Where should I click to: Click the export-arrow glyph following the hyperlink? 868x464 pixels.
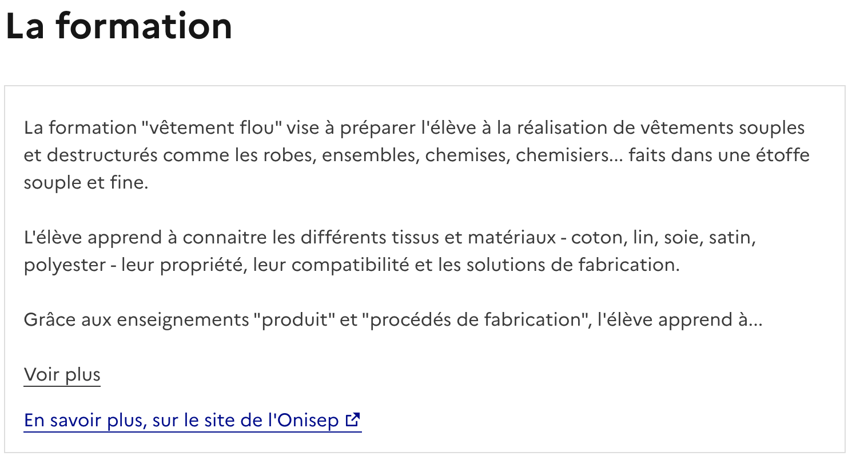tap(353, 419)
